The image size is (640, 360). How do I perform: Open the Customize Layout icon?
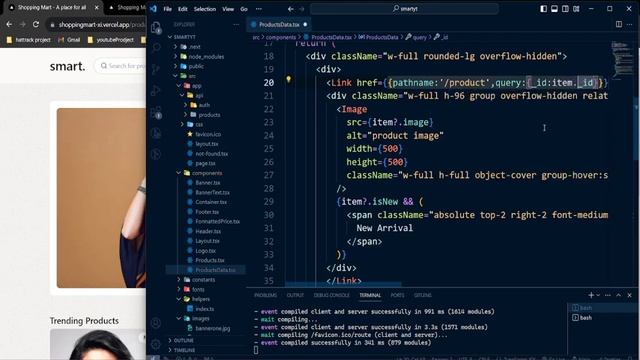(x=576, y=9)
